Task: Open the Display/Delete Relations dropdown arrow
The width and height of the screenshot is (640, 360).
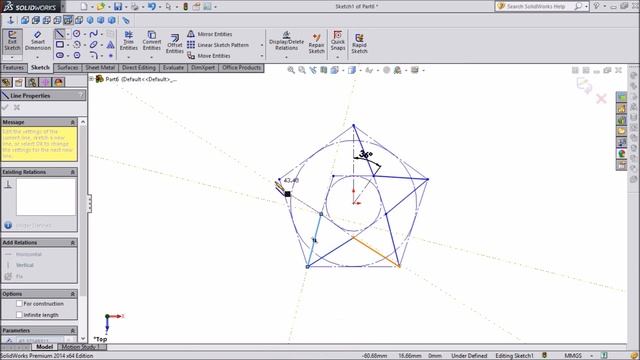Action: [x=286, y=57]
